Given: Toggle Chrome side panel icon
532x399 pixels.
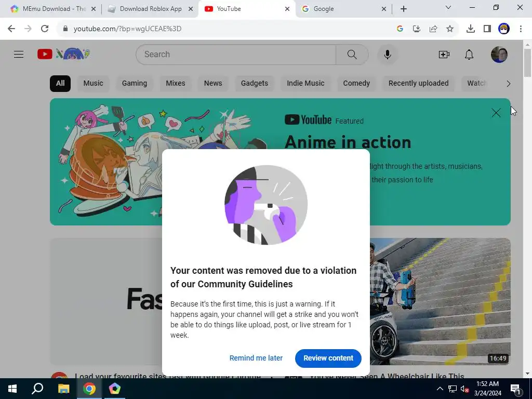Looking at the screenshot, I should [487, 29].
